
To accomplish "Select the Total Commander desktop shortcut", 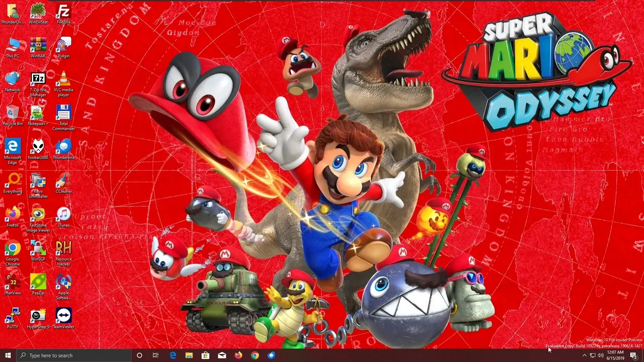I will click(63, 118).
